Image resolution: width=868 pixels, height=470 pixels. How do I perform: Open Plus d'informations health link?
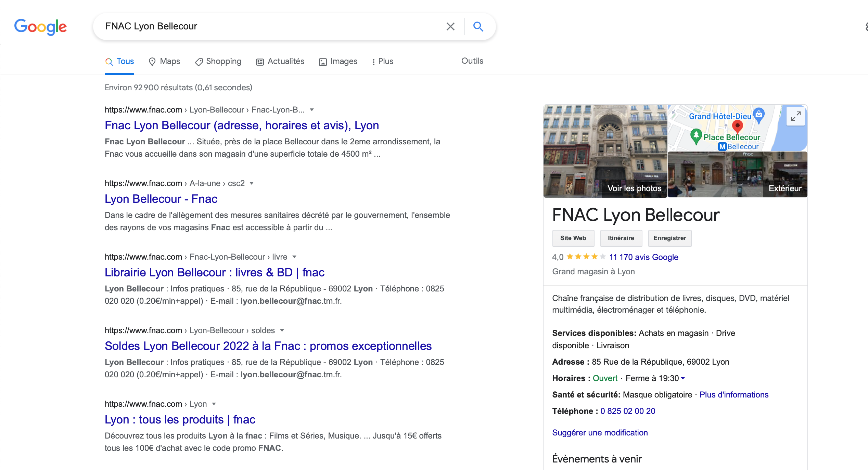734,395
